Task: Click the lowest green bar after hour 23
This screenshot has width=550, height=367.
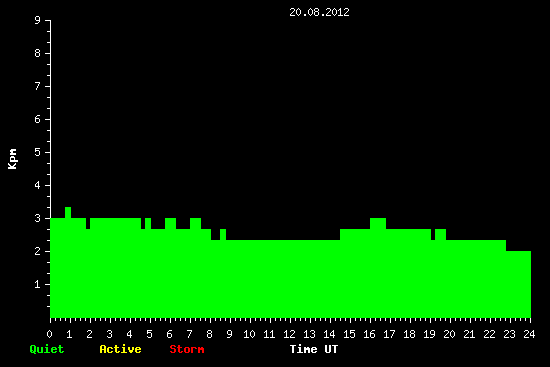Action: (518, 284)
